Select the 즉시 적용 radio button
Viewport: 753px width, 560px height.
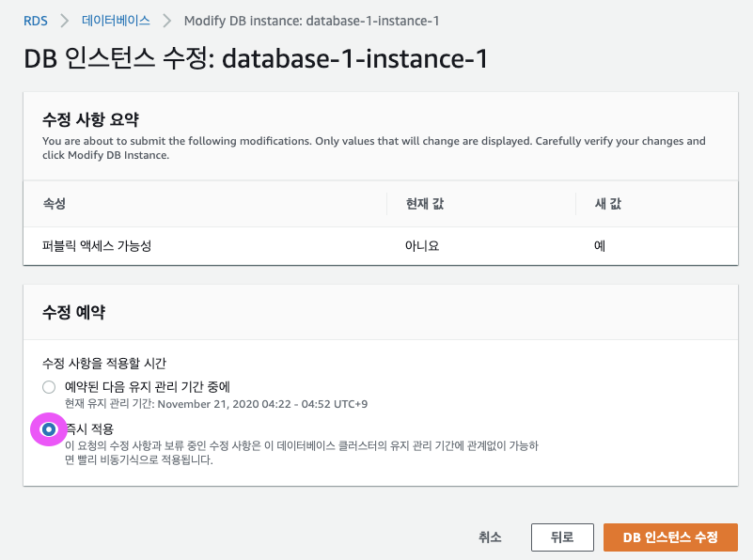pos(49,429)
